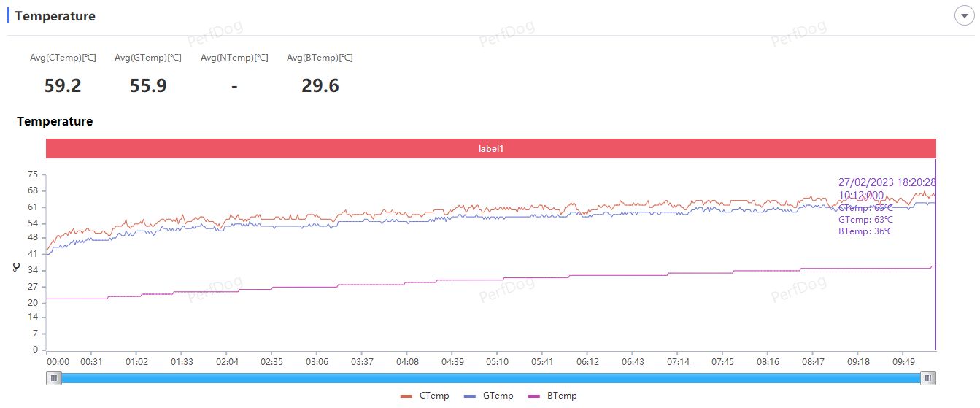Click the purple vertical cursor line on chart
This screenshot has height=408, width=980.
pyautogui.click(x=935, y=254)
